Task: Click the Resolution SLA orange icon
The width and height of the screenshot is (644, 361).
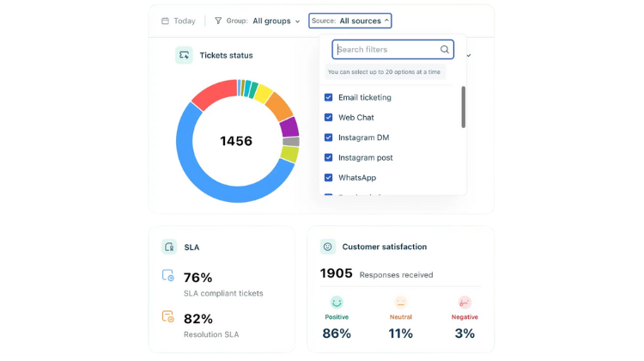Action: click(168, 316)
